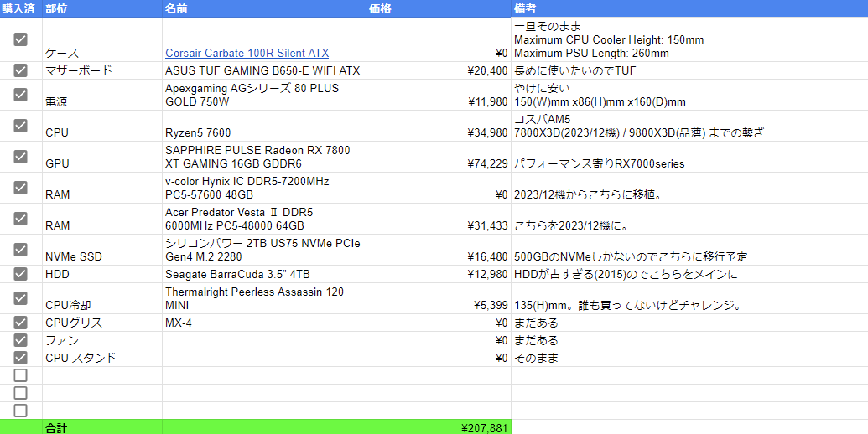Check the last empty checkbox above 合計

[x=20, y=411]
